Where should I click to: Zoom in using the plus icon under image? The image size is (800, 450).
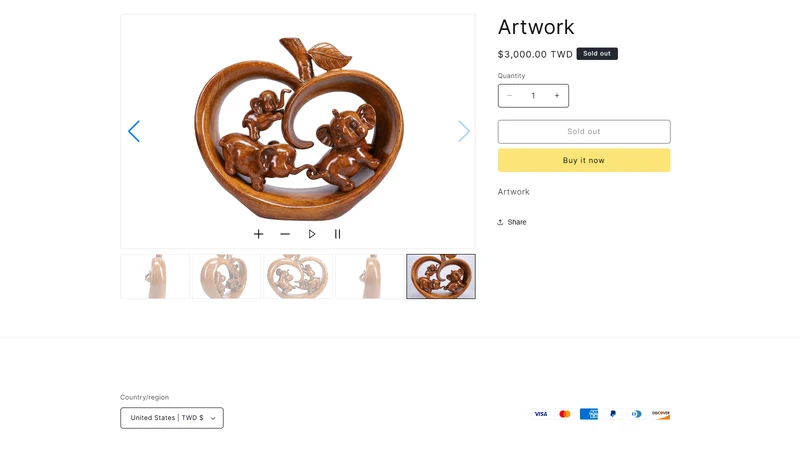tap(259, 234)
